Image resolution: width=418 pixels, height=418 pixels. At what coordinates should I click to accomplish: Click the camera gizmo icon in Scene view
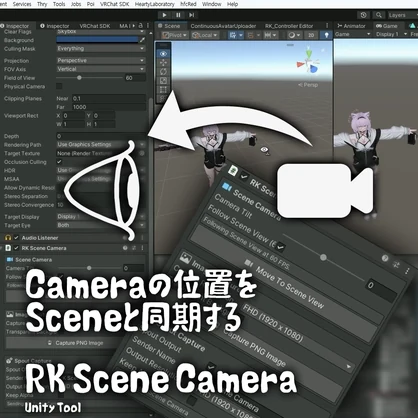click(x=265, y=150)
